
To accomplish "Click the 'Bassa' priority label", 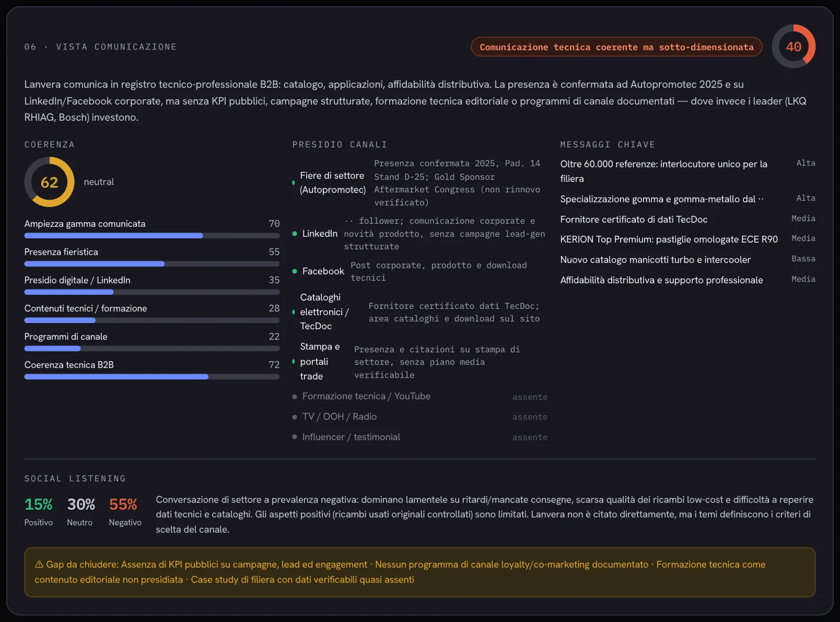I will pos(803,259).
